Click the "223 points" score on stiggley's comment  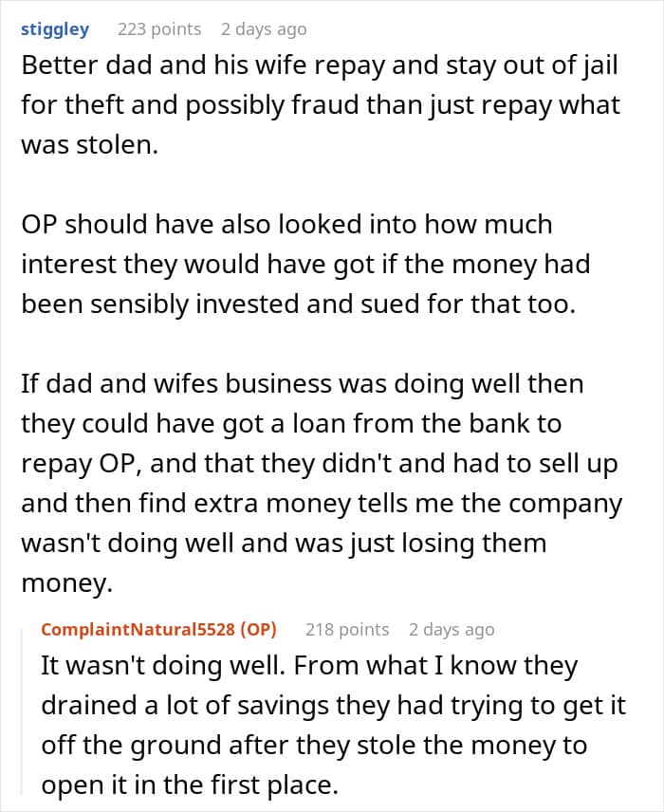159,29
